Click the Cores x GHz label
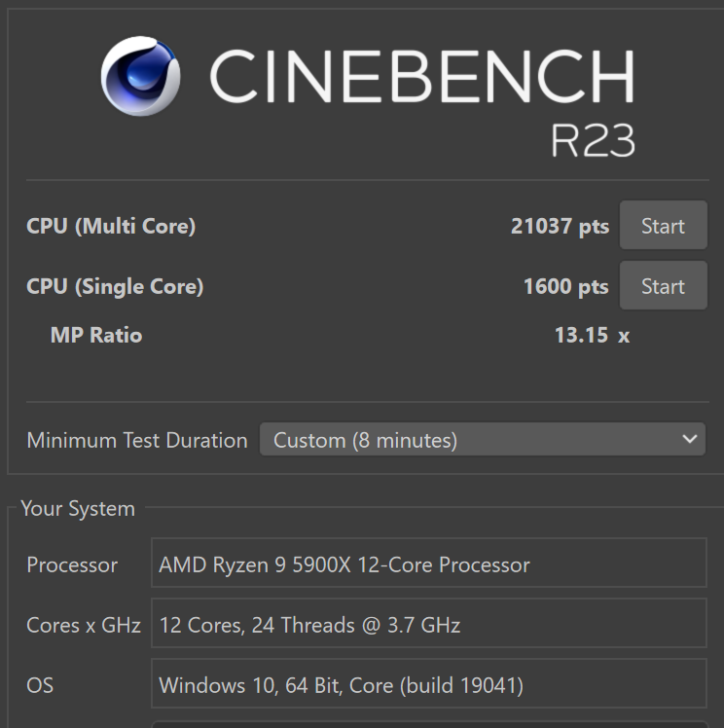This screenshot has height=728, width=724. (x=84, y=625)
